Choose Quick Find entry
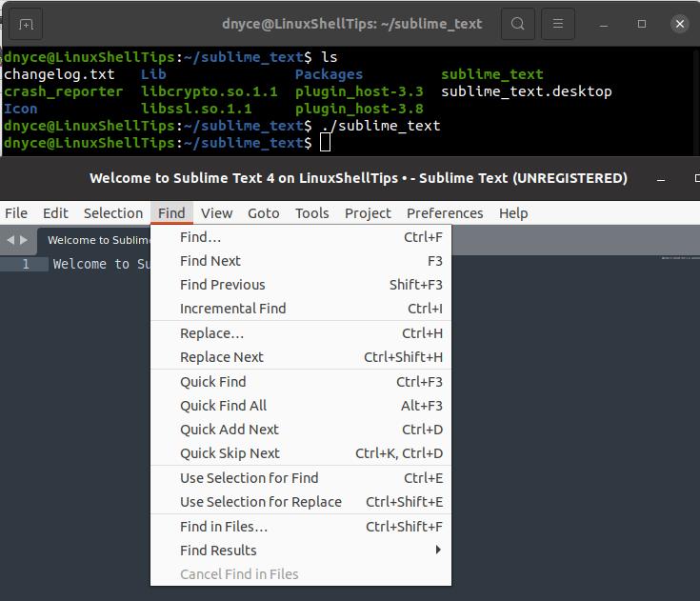 301,382
